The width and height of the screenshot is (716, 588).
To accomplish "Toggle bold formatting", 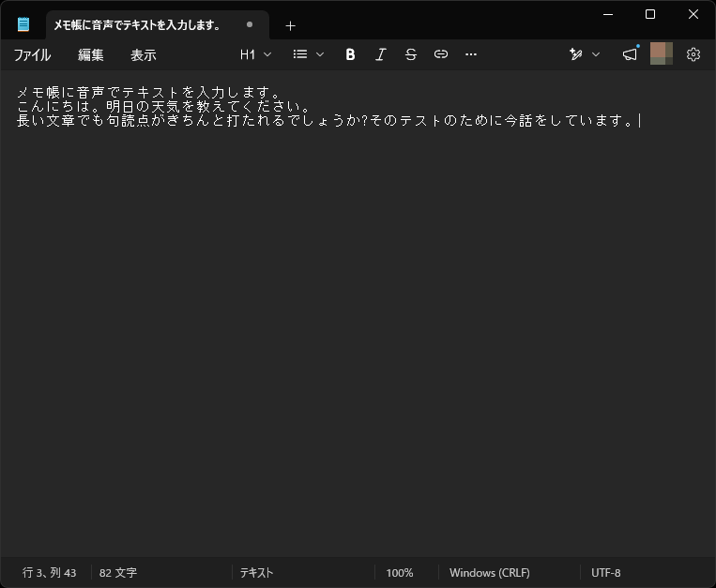I will point(350,54).
